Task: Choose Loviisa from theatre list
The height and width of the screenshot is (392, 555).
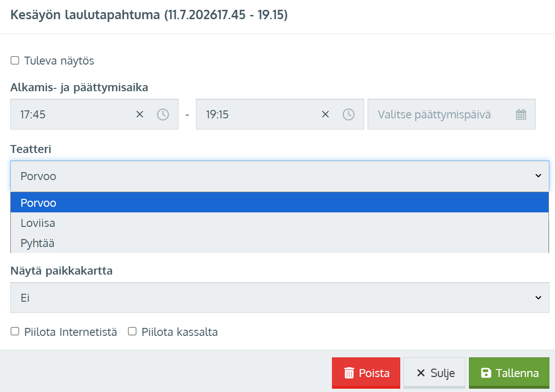Action: click(x=38, y=223)
